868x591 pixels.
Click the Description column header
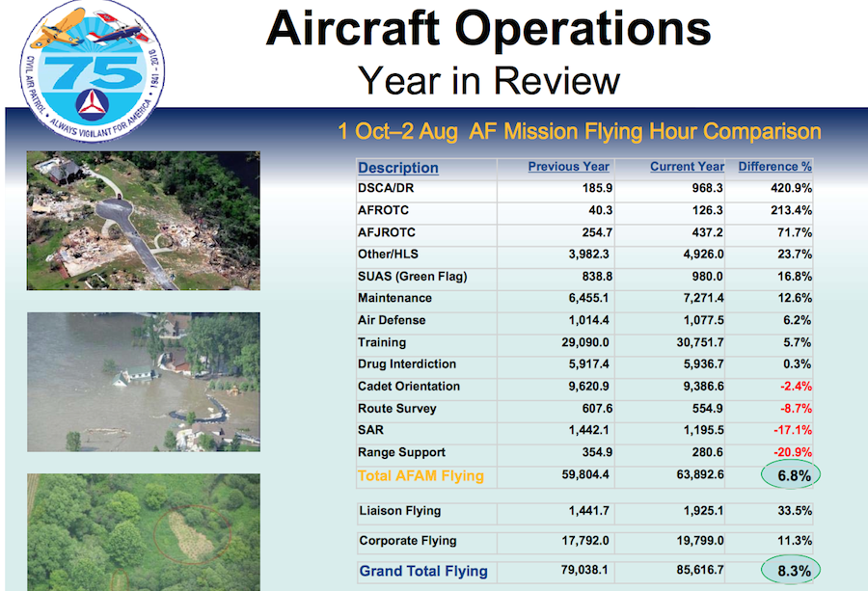point(397,168)
